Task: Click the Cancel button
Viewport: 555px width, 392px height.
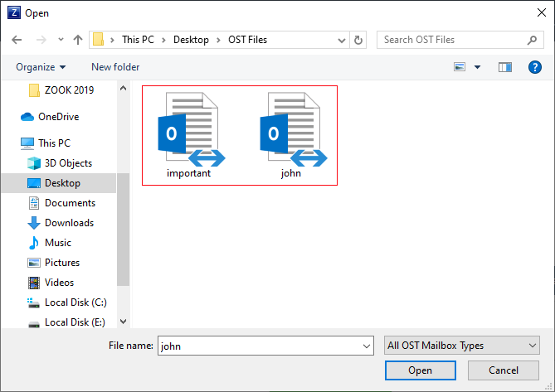Action: (x=504, y=370)
